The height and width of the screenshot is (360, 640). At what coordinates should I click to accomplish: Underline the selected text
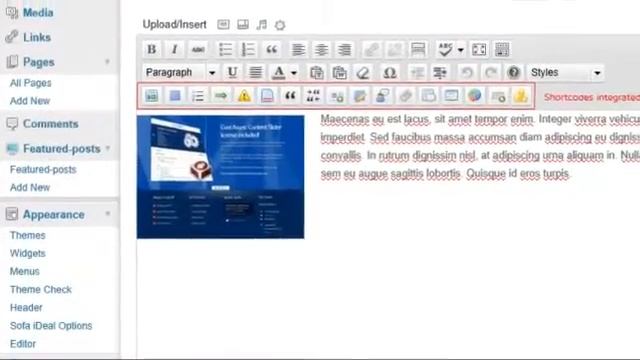click(232, 72)
